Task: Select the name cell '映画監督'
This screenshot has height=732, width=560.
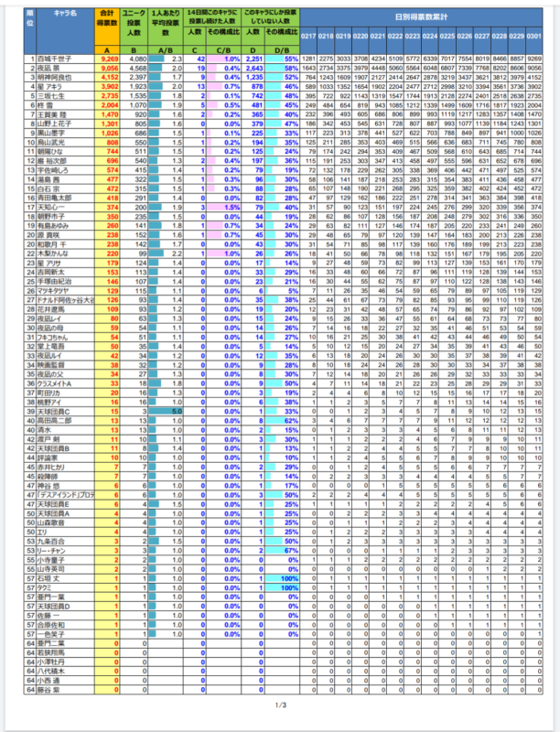Action: click(x=65, y=365)
